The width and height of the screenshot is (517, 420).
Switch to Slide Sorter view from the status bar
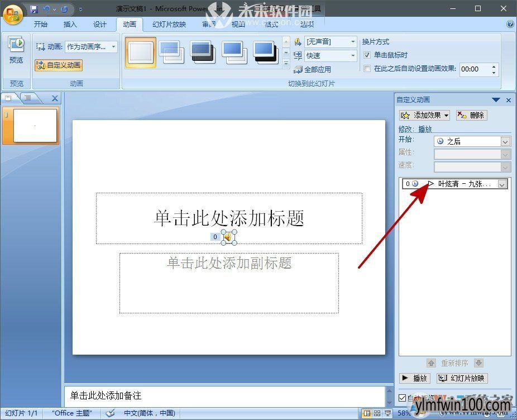pos(377,413)
